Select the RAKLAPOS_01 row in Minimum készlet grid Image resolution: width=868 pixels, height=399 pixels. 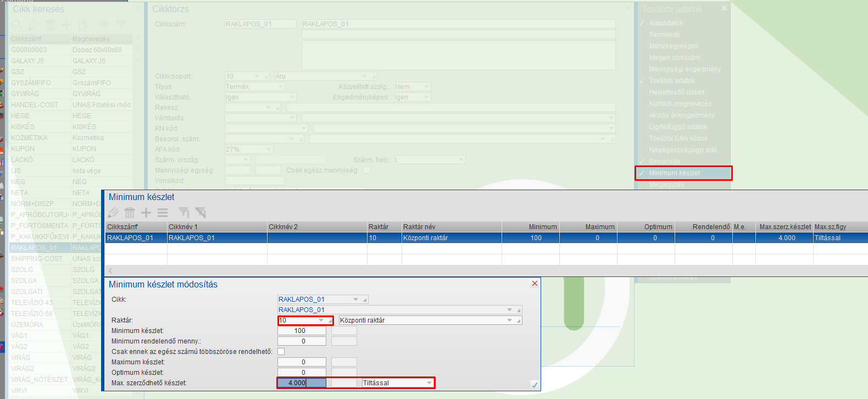click(x=487, y=238)
